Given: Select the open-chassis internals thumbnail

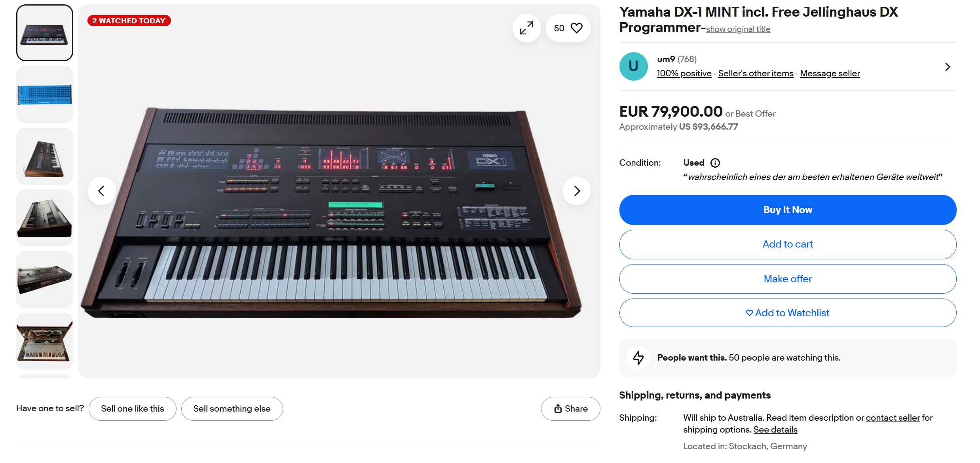Looking at the screenshot, I should (45, 341).
